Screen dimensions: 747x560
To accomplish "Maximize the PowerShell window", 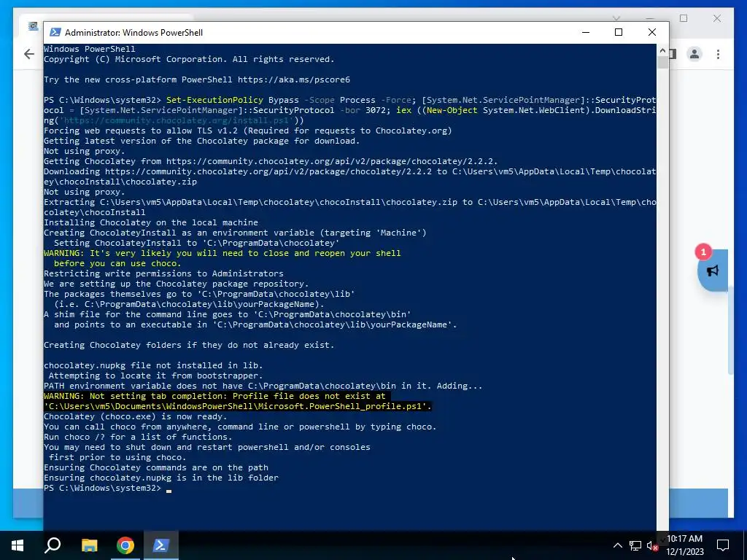I will coord(619,32).
